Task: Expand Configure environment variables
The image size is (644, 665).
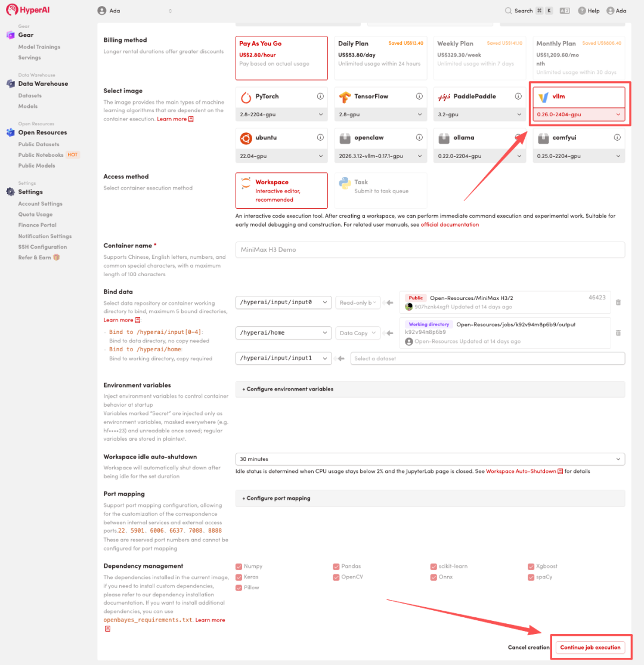Action: coord(430,389)
